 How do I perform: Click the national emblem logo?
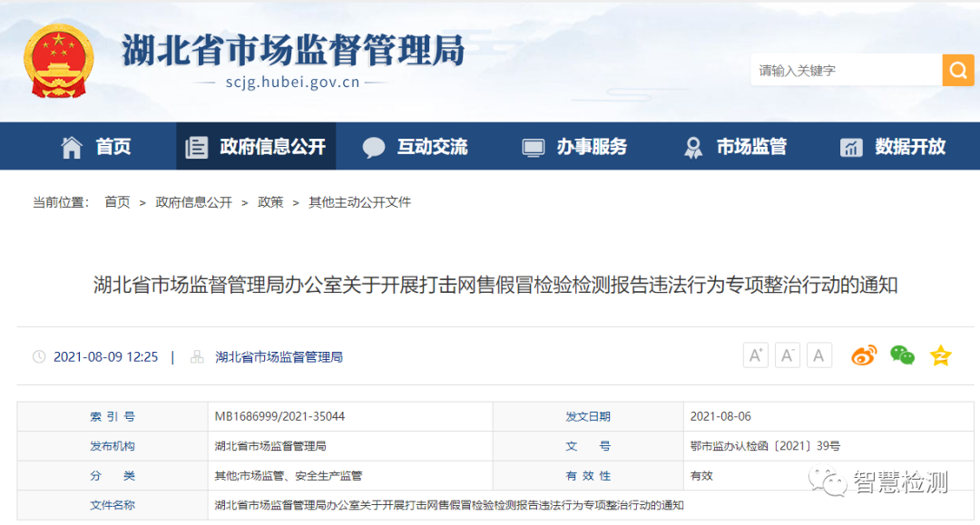58,62
